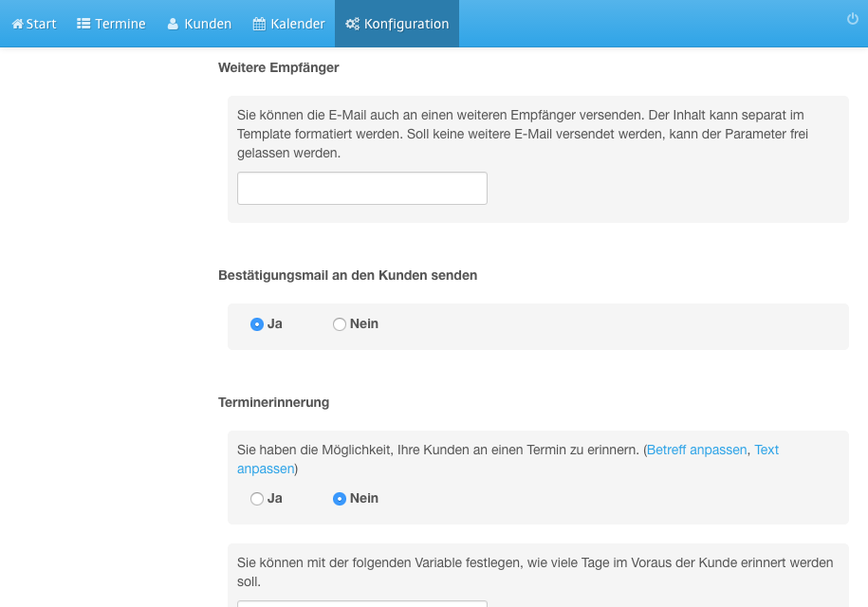868x607 pixels.
Task: Focus the Weitere Empfänger email field
Action: tap(362, 188)
